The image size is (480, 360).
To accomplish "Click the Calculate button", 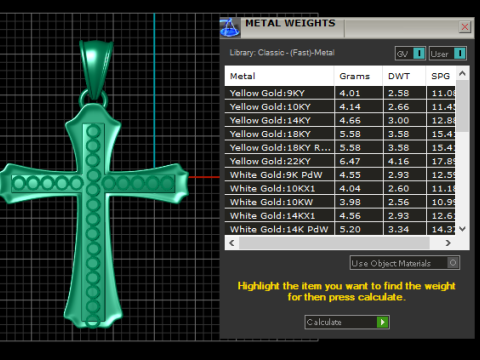I will (x=347, y=322).
